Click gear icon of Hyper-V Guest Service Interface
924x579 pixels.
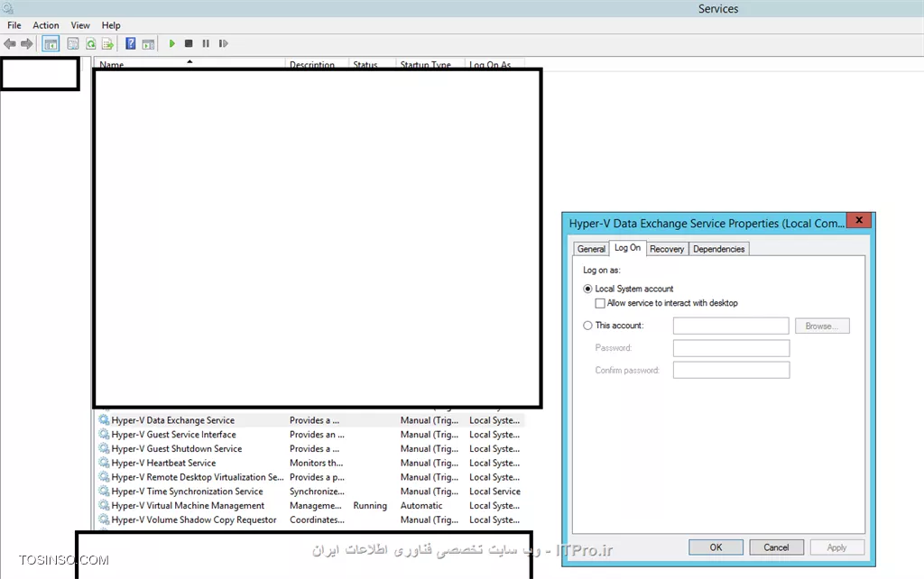point(105,434)
